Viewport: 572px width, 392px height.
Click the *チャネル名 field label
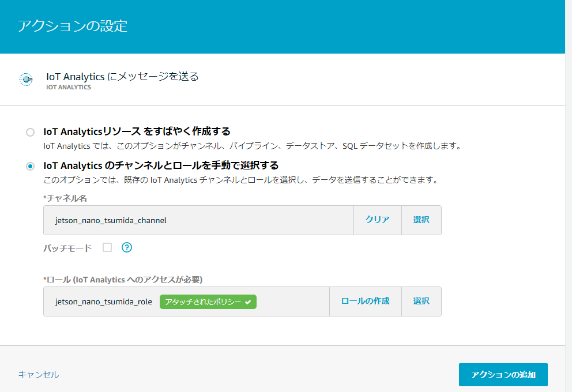[x=65, y=198]
